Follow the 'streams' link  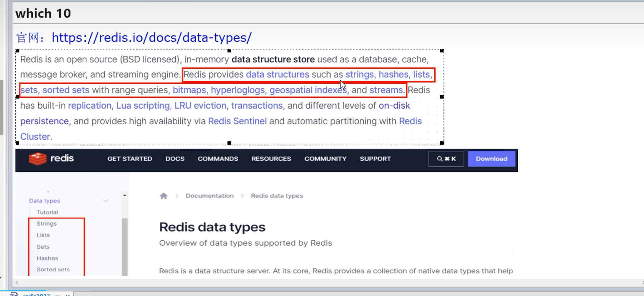point(386,90)
